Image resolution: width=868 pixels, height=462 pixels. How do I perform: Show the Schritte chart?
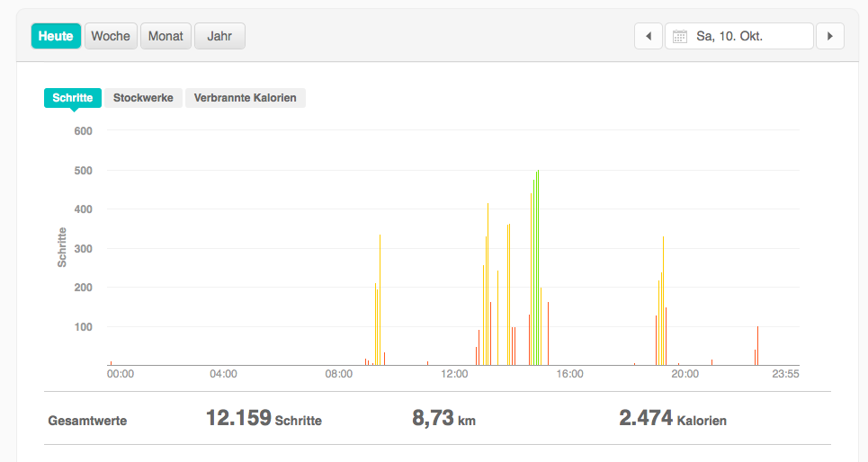click(73, 97)
